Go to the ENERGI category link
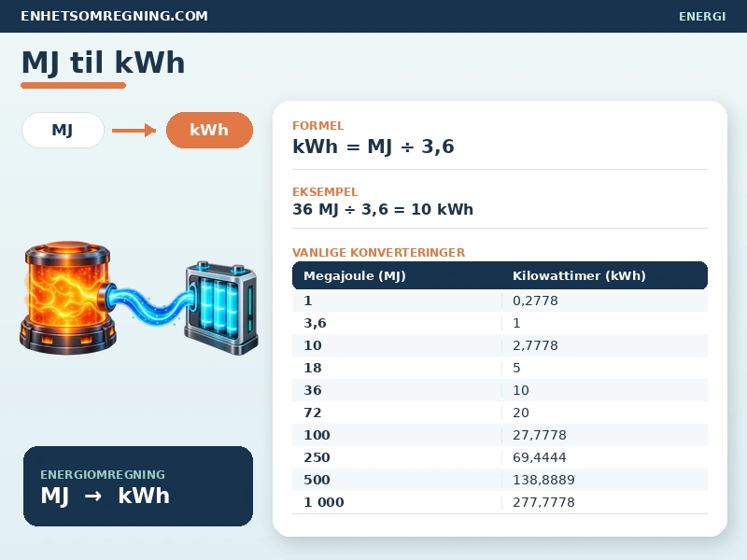Screen dimensions: 747x560 (702, 16)
